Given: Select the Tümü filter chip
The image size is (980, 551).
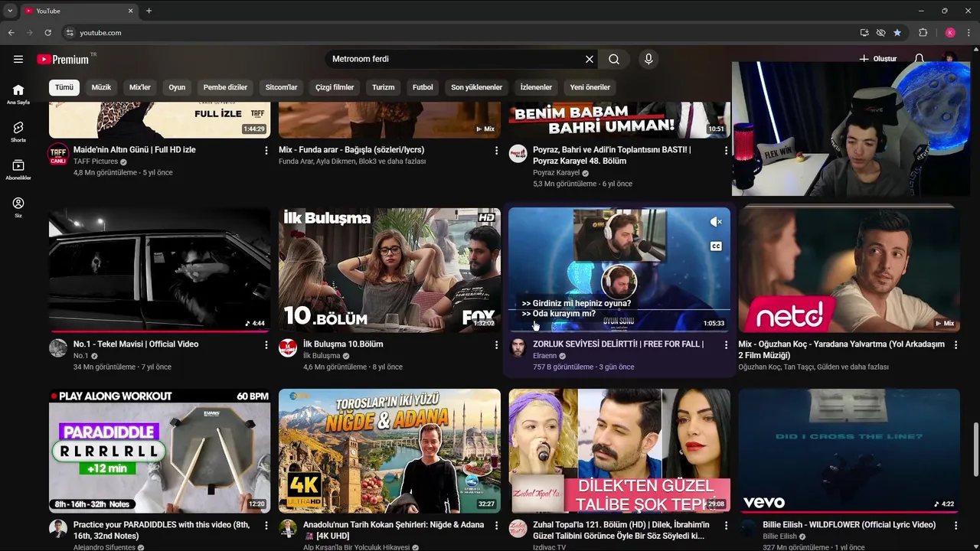Looking at the screenshot, I should pyautogui.click(x=64, y=87).
